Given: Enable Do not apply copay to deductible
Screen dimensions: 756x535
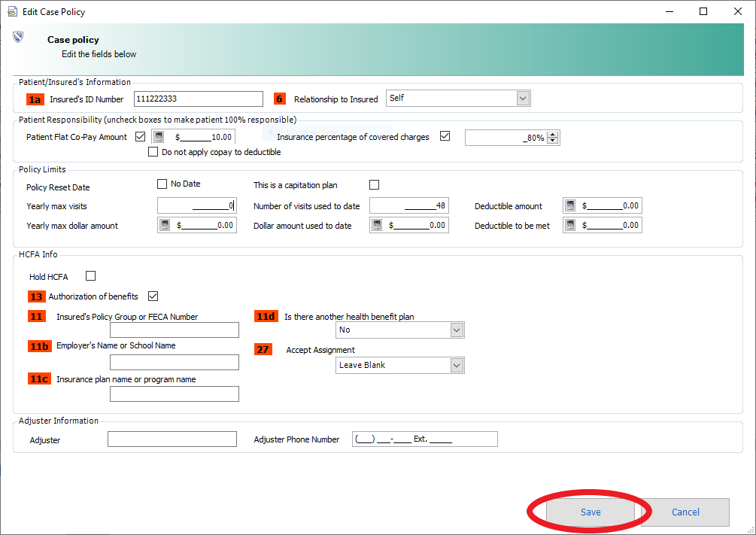Looking at the screenshot, I should tap(153, 152).
